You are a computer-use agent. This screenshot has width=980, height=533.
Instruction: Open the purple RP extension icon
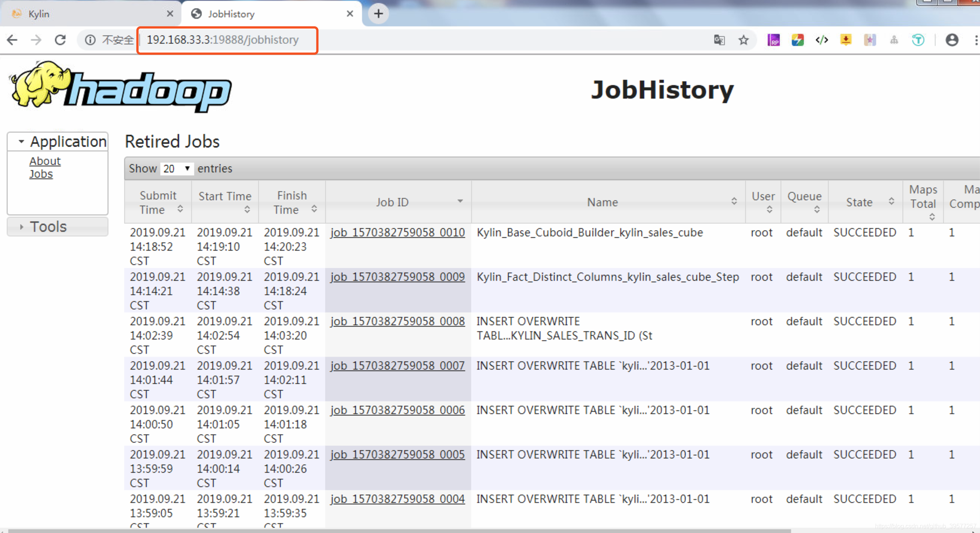tap(773, 40)
